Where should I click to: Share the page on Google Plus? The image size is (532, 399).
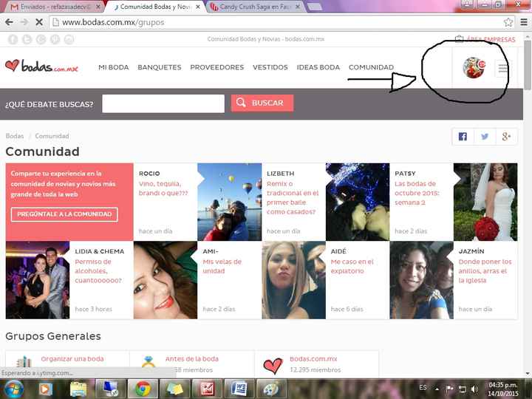pyautogui.click(x=506, y=136)
